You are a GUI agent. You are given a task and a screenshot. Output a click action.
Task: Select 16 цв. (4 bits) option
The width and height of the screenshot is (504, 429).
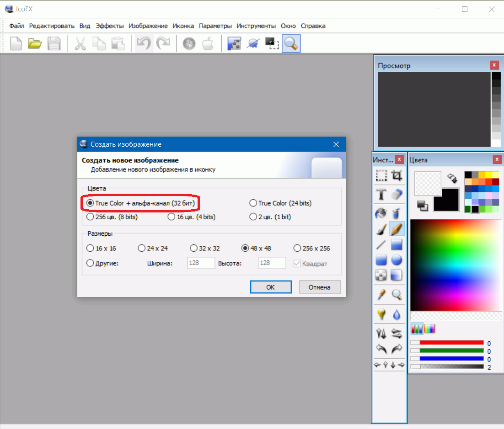[192, 217]
